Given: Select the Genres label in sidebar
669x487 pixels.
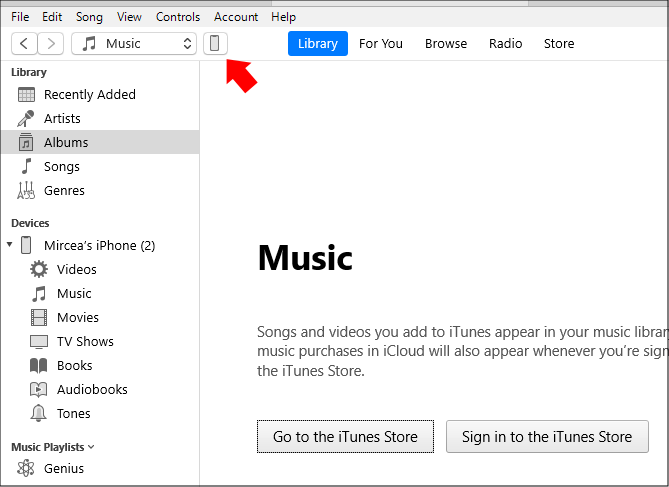Looking at the screenshot, I should pyautogui.click(x=64, y=190).
